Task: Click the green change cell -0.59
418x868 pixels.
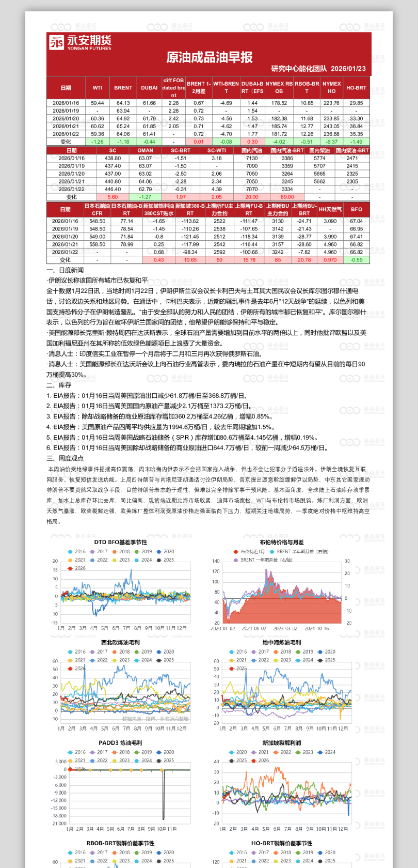Action: click(356, 260)
